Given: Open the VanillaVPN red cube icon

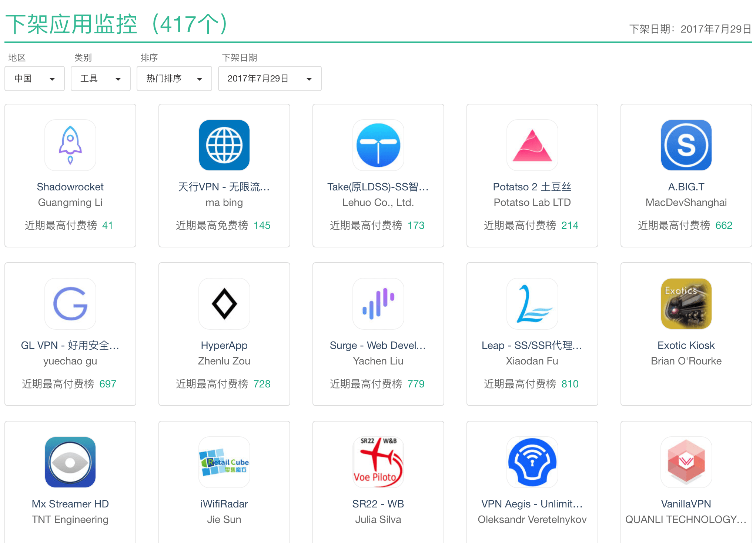Looking at the screenshot, I should [686, 462].
